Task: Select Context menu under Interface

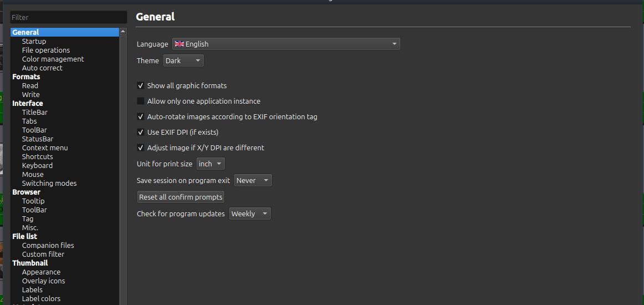Action: (x=45, y=148)
